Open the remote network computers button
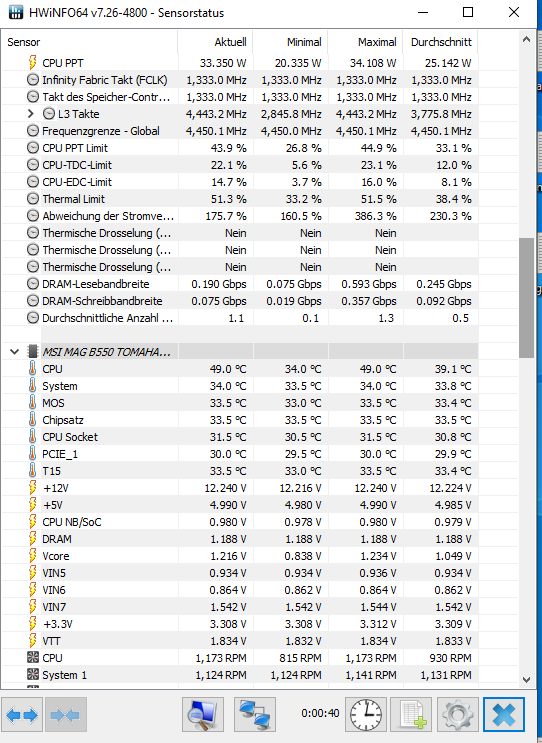 point(255,715)
